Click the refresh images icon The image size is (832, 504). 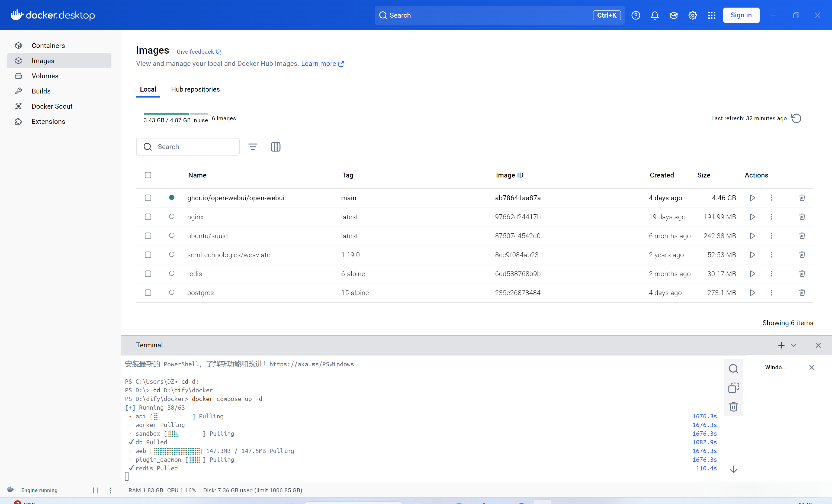[x=796, y=118]
